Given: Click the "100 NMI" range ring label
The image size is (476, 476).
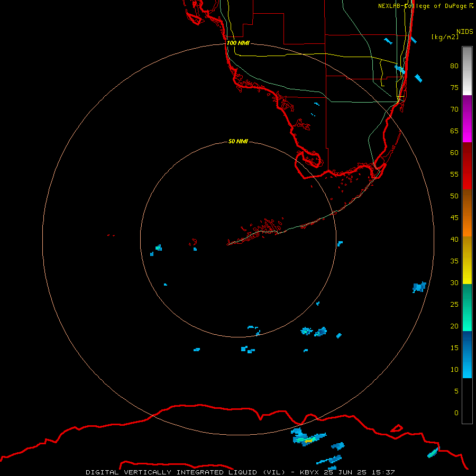Looking at the screenshot, I should tap(238, 43).
